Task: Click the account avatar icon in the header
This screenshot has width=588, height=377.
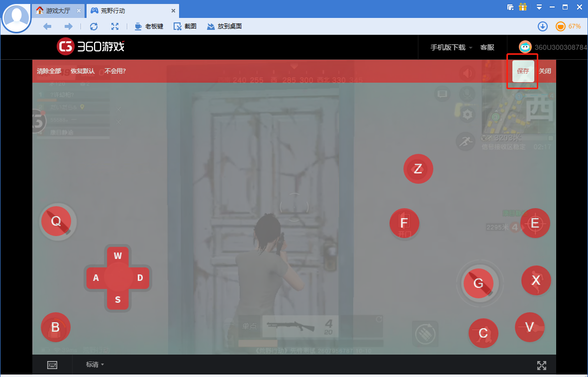Action: pyautogui.click(x=525, y=47)
